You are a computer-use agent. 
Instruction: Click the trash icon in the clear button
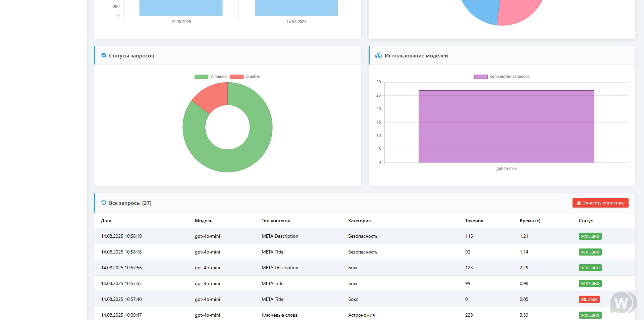(x=579, y=203)
